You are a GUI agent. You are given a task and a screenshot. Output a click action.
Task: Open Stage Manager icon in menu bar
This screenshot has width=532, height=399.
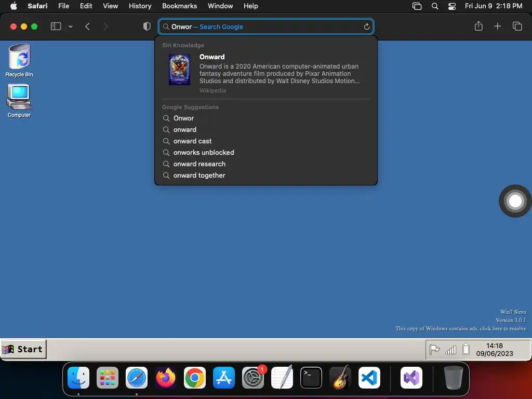pos(417,6)
